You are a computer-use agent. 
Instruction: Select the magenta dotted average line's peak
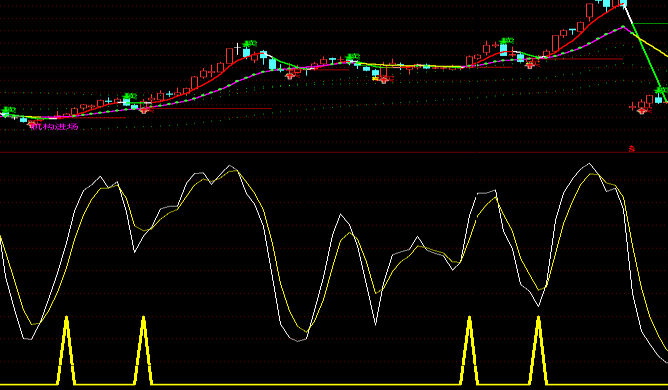(x=623, y=27)
